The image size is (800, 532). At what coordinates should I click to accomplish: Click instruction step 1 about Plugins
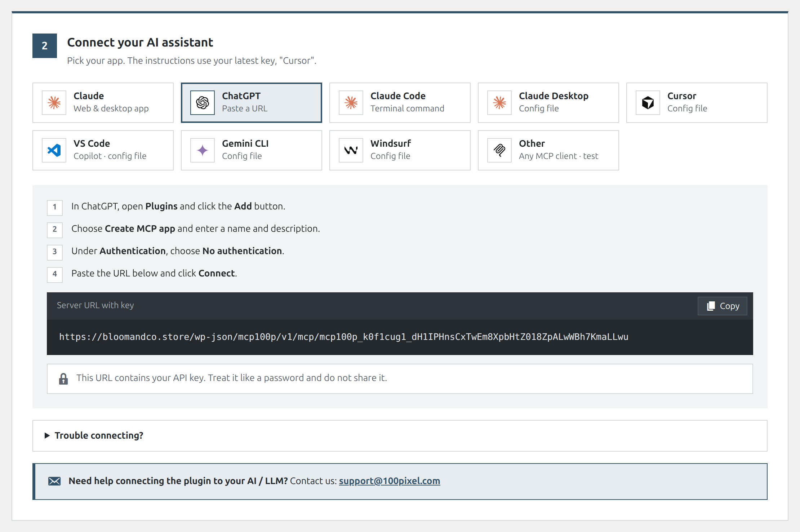click(178, 206)
